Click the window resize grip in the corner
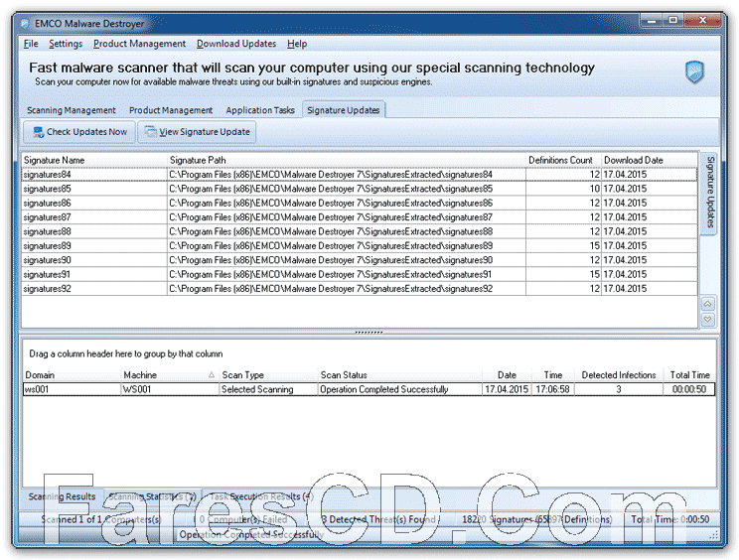 713,534
